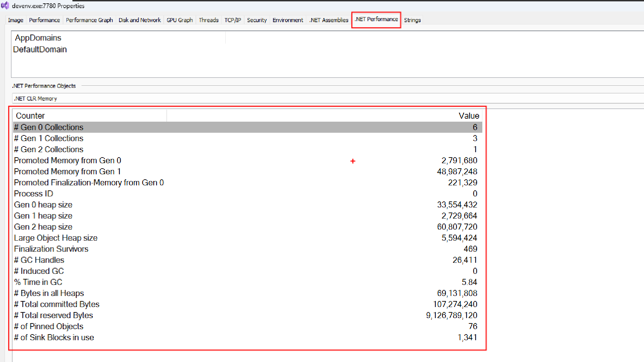Open the Performance Graph tab
The height and width of the screenshot is (362, 644).
[x=89, y=20]
